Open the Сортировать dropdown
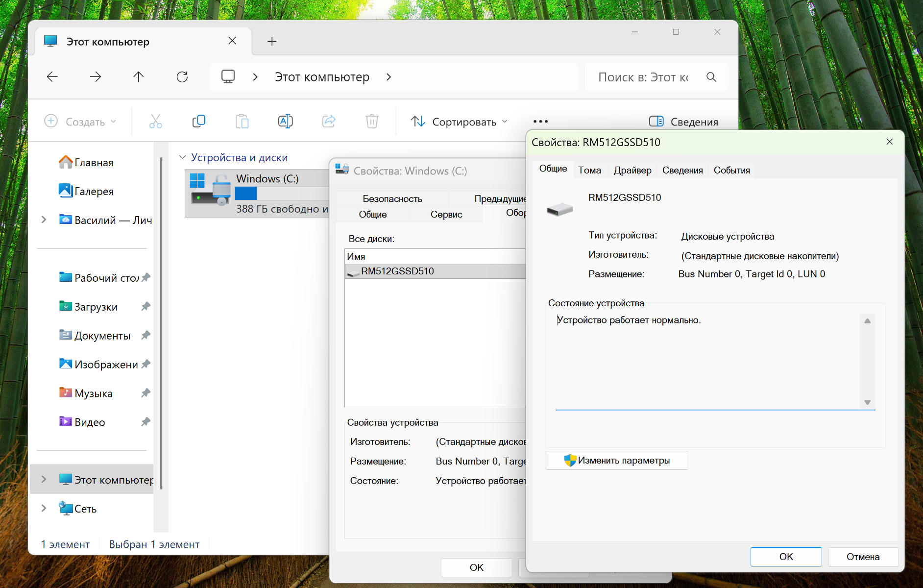 [x=459, y=122]
